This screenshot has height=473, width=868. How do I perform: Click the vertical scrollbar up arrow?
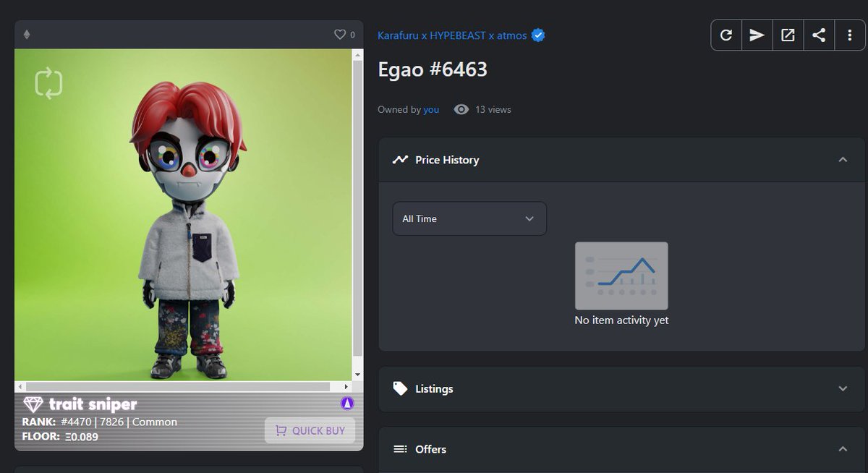pyautogui.click(x=357, y=56)
